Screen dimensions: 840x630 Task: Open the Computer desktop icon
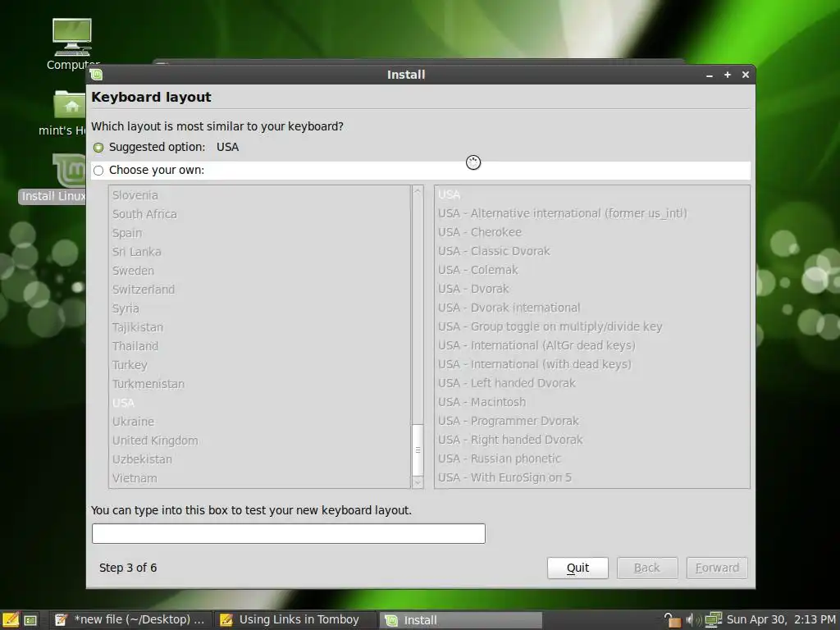(72, 38)
